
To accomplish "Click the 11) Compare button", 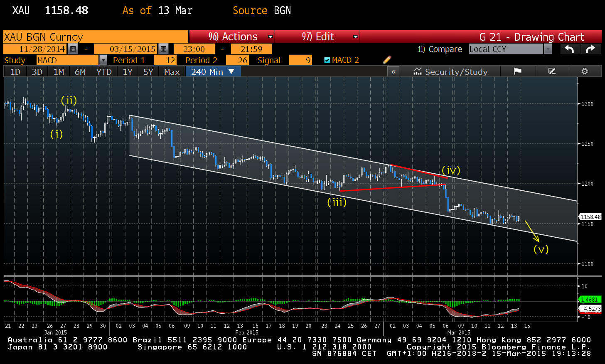I will (x=440, y=49).
